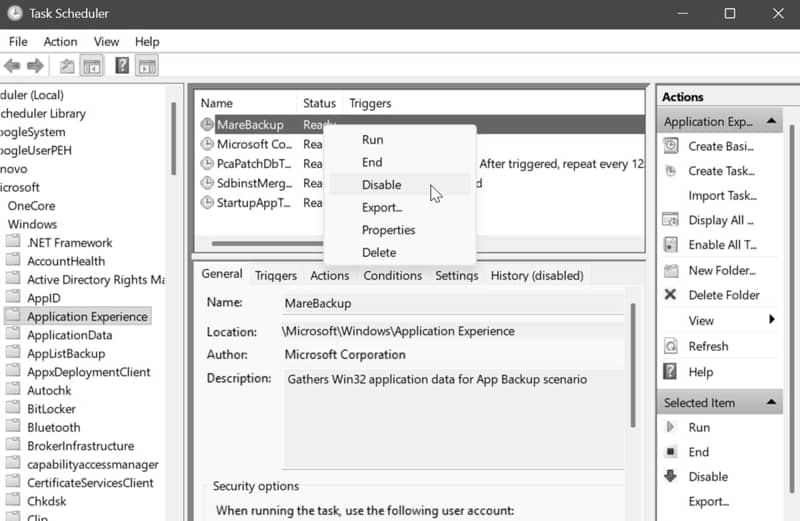Image resolution: width=800 pixels, height=521 pixels.
Task: Click Export... under Selected Item
Action: click(x=708, y=501)
